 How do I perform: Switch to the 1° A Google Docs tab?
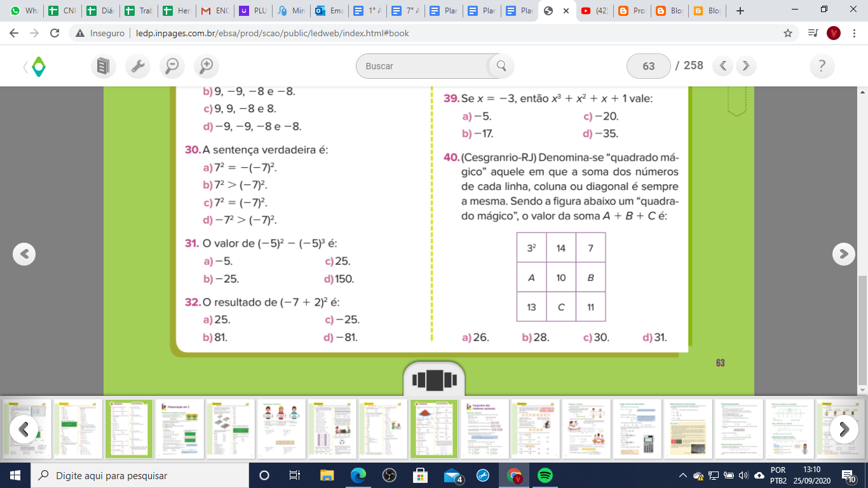pyautogui.click(x=367, y=11)
